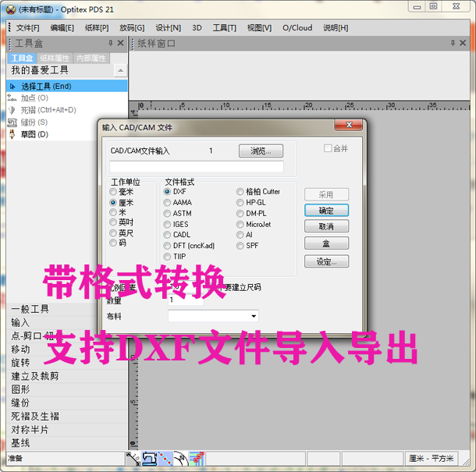476x472 pixels.
Task: Click the Optitex app icon in title bar
Action: tap(11, 9)
